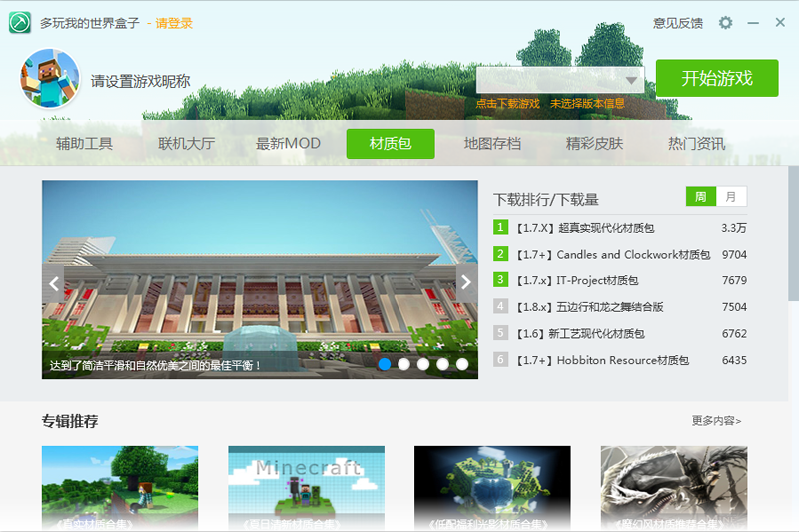Click the vertical scrollbar thumb

[x=793, y=234]
